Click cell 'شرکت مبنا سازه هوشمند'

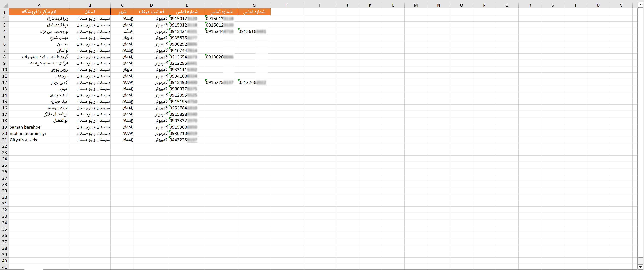(x=39, y=63)
